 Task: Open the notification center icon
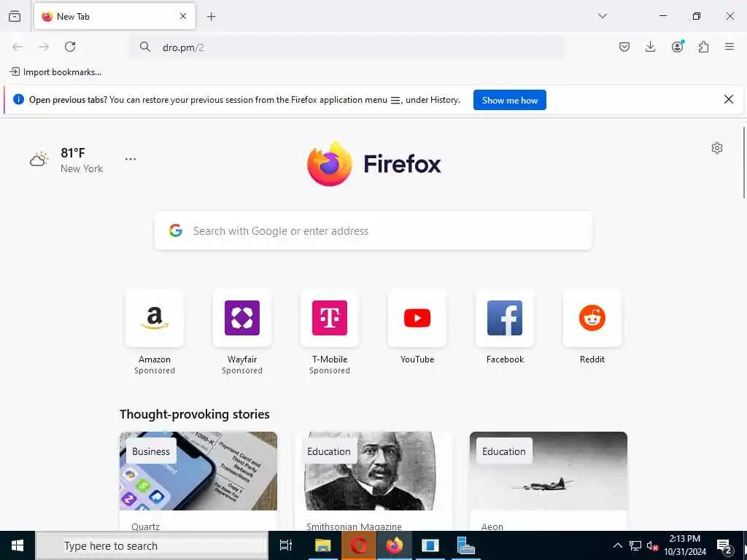(724, 545)
